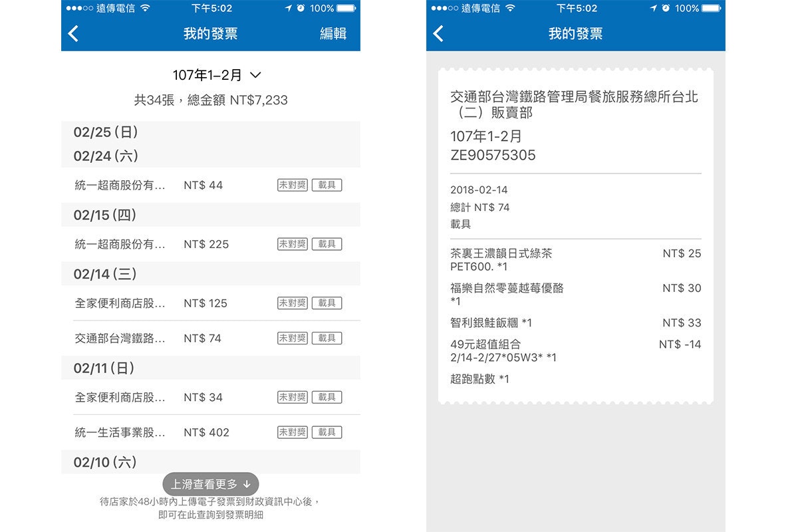The image size is (798, 532).
Task: Tap the seller name 交通部台灣鐵路管理局餐旅服務總所
Action: coord(575,105)
